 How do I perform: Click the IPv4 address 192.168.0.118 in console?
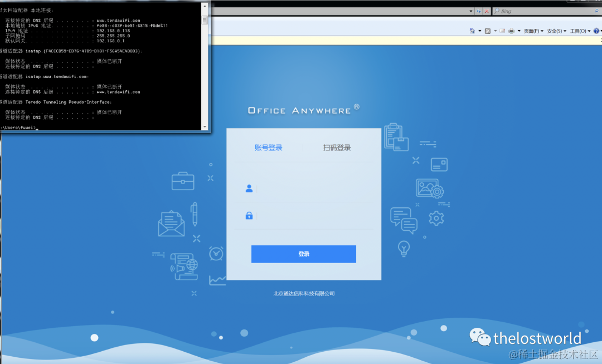(x=113, y=31)
